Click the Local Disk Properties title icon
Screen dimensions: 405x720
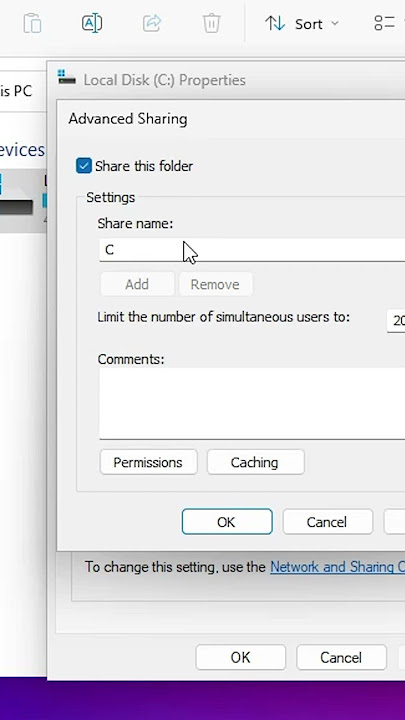[x=67, y=78]
